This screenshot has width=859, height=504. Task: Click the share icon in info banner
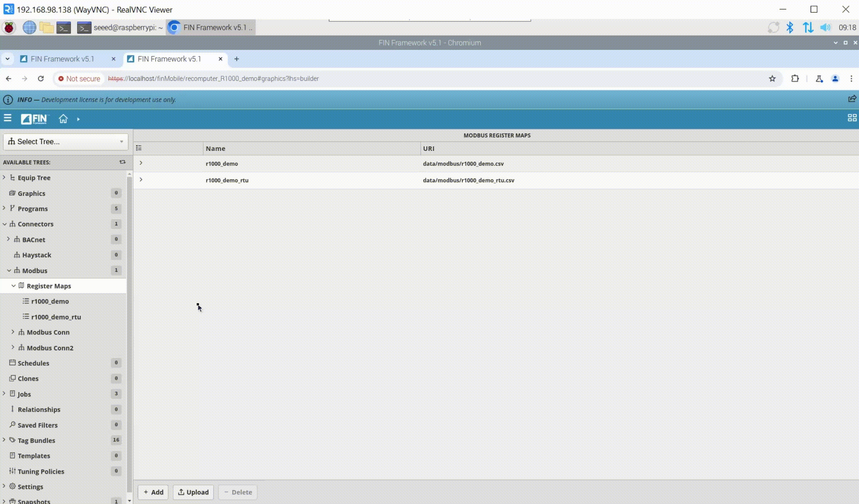852,99
